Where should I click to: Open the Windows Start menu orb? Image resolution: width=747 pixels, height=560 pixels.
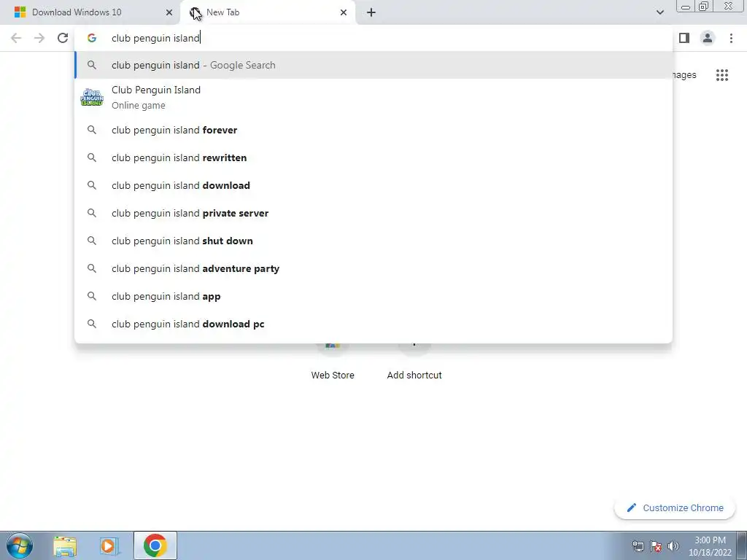point(20,545)
